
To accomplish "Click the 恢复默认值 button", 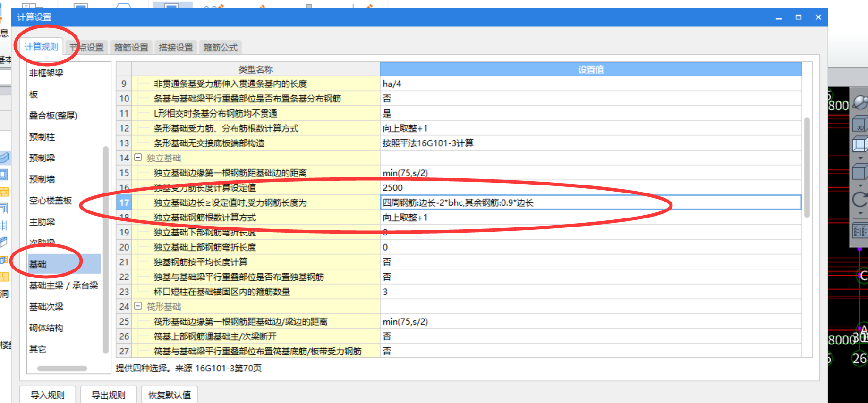I will [x=170, y=395].
